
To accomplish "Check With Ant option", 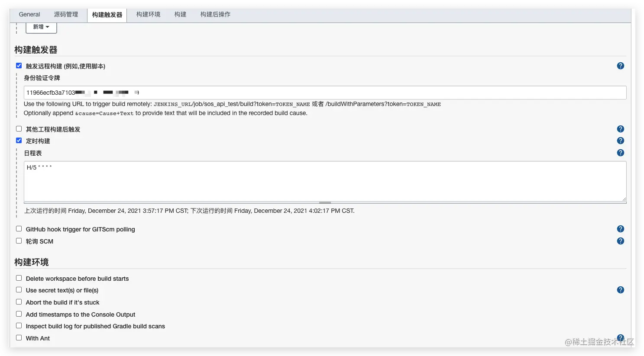I will (x=19, y=338).
